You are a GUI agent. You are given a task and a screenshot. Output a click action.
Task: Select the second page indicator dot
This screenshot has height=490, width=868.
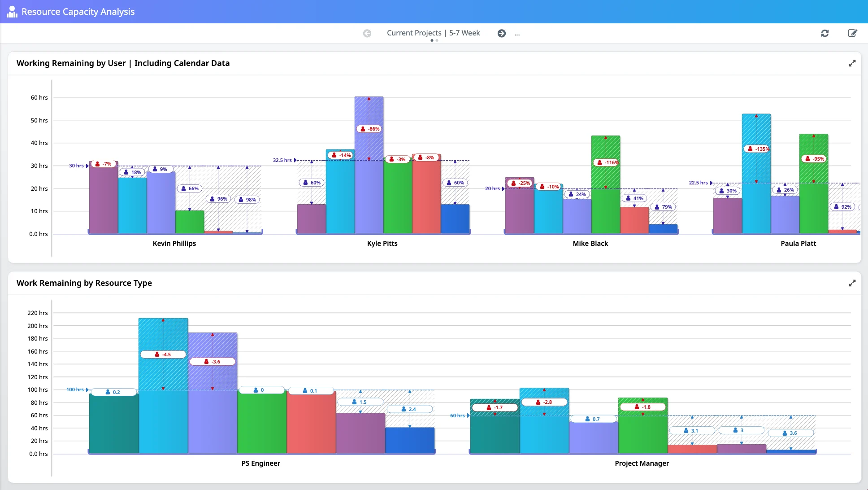(437, 40)
